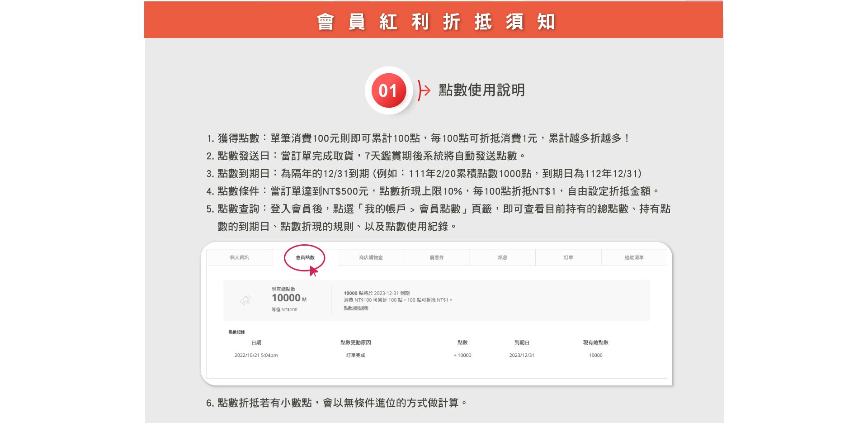Click the red cursor arrow graphic
The height and width of the screenshot is (423, 868).
(x=313, y=271)
